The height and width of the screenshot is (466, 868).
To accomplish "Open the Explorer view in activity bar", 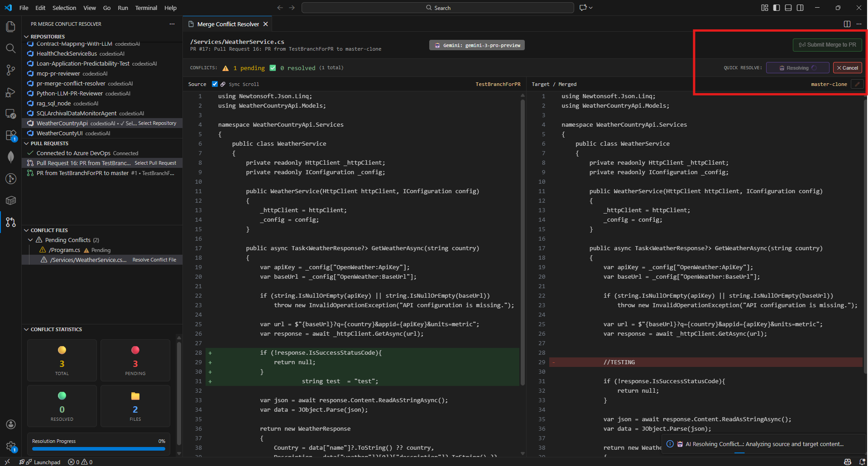I will click(10, 27).
